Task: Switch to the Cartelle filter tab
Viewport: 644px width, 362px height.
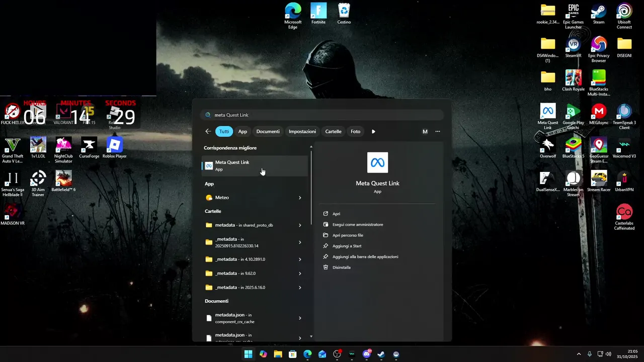Action: (333, 131)
